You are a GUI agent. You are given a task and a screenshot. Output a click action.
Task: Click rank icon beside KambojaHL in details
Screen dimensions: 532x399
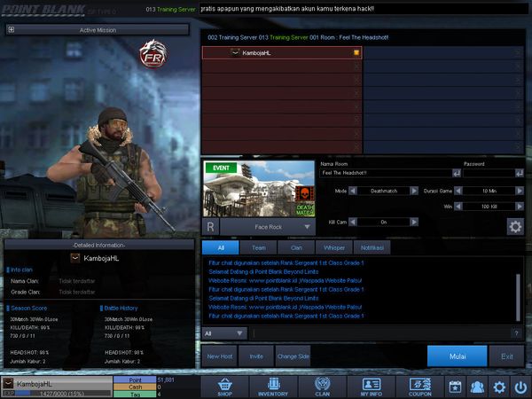pyautogui.click(x=75, y=258)
